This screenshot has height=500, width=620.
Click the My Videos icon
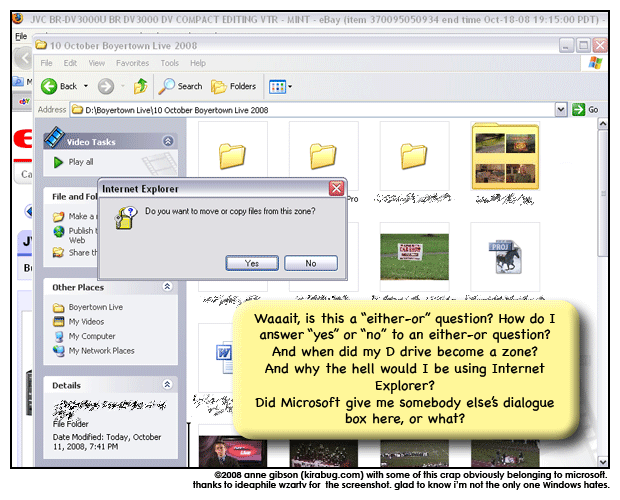(x=59, y=321)
